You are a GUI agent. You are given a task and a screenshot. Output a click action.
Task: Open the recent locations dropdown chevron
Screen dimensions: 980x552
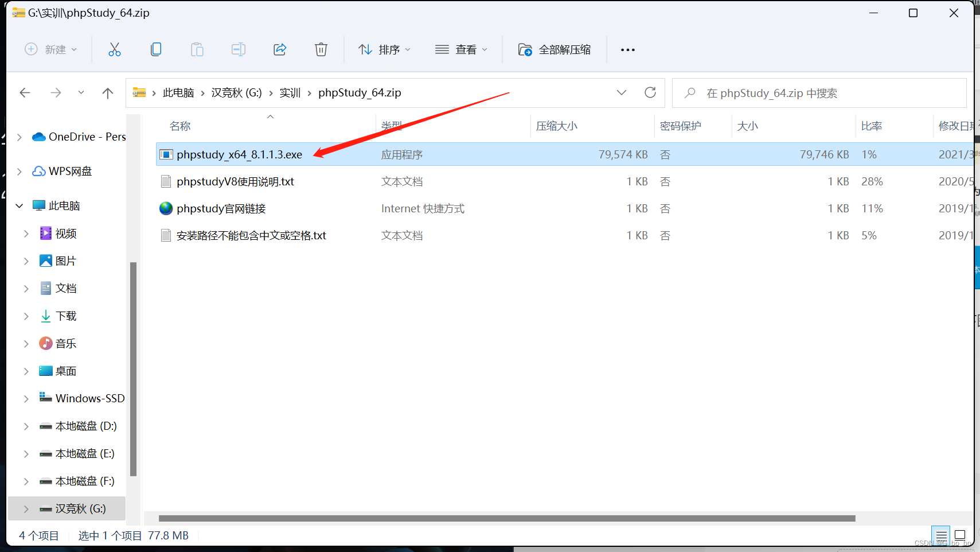coord(81,92)
